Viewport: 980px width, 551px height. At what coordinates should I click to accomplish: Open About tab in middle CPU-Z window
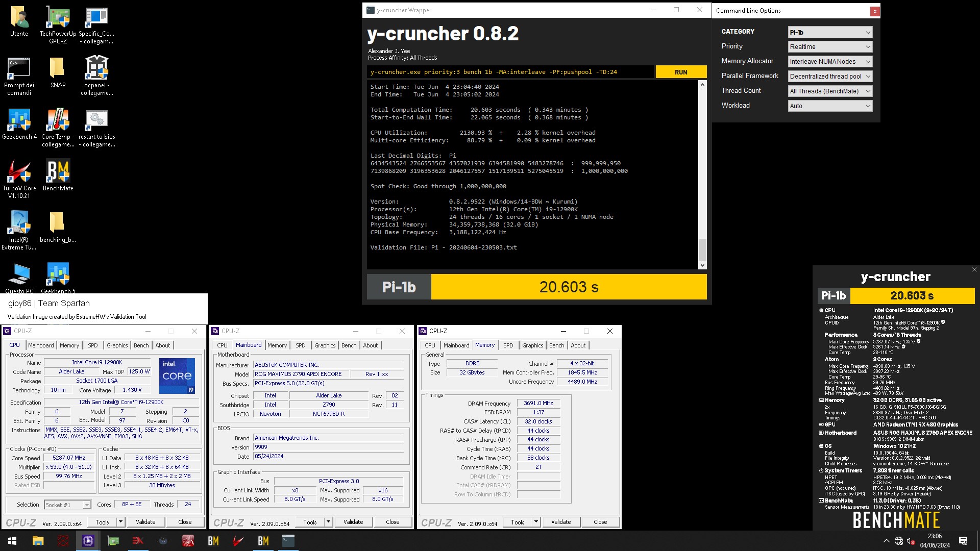[x=371, y=345]
